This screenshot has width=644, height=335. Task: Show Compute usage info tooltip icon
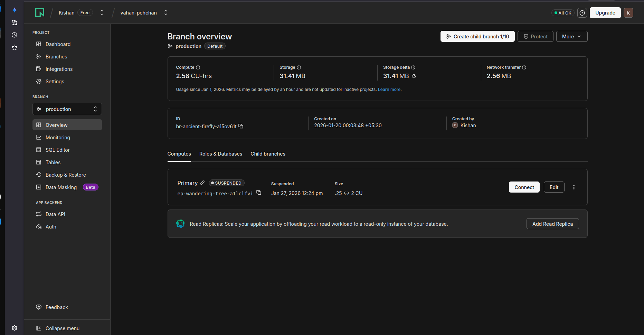[198, 67]
